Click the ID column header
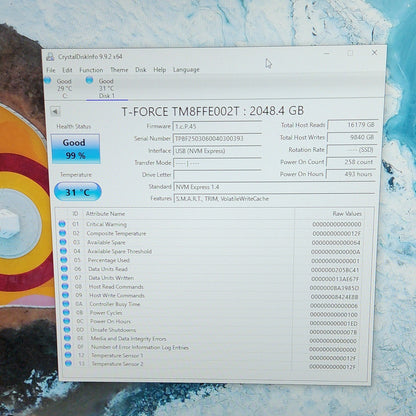 pyautogui.click(x=75, y=214)
